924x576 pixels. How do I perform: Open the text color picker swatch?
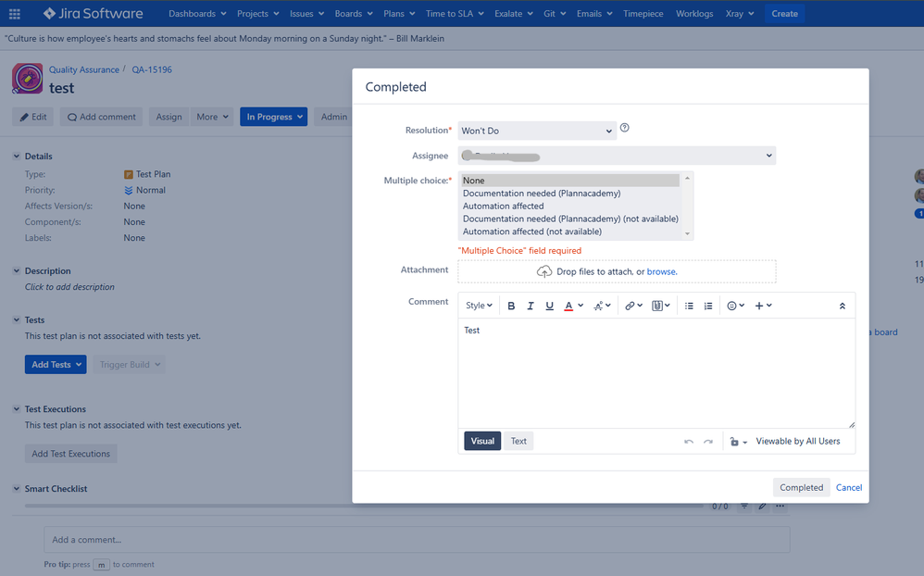tap(568, 306)
